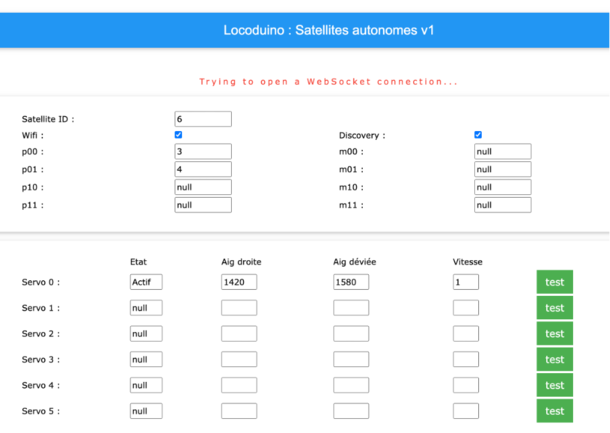Click empty Vitesse field for Servo 4

[466, 385]
